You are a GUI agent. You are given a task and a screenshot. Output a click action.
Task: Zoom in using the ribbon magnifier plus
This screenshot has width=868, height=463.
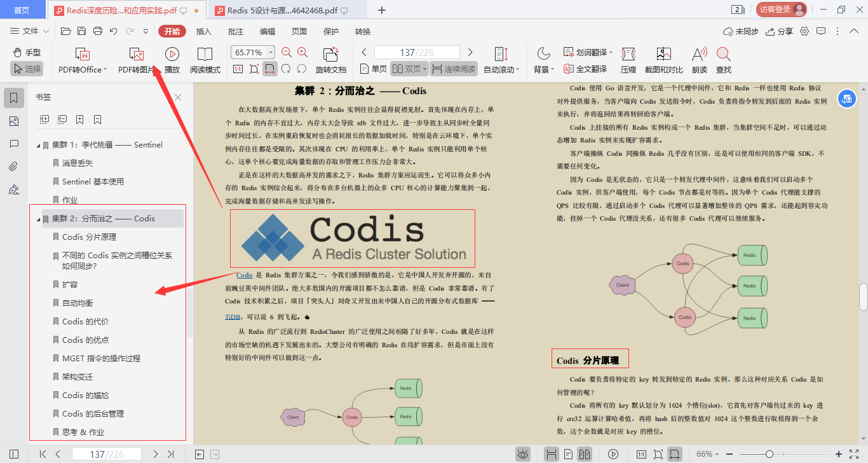[302, 53]
